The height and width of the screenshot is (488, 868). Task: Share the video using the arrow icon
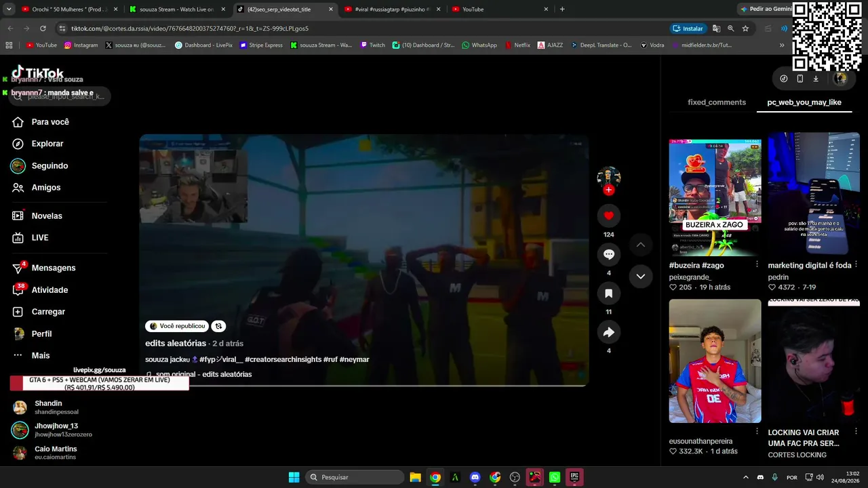[x=608, y=332]
